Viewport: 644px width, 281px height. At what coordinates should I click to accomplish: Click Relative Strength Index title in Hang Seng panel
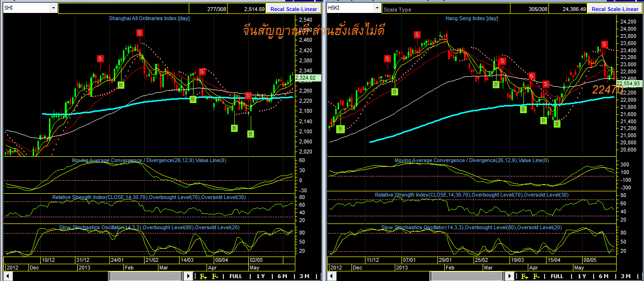472,195
